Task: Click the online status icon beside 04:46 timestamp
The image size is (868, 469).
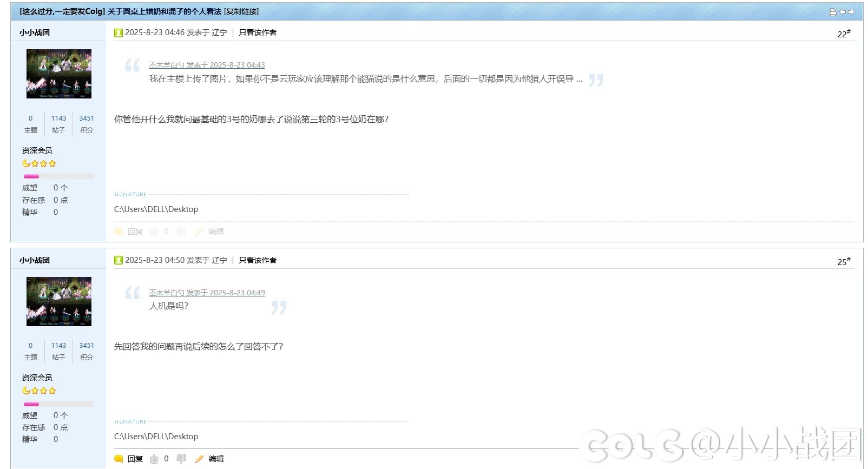Action: tap(119, 33)
